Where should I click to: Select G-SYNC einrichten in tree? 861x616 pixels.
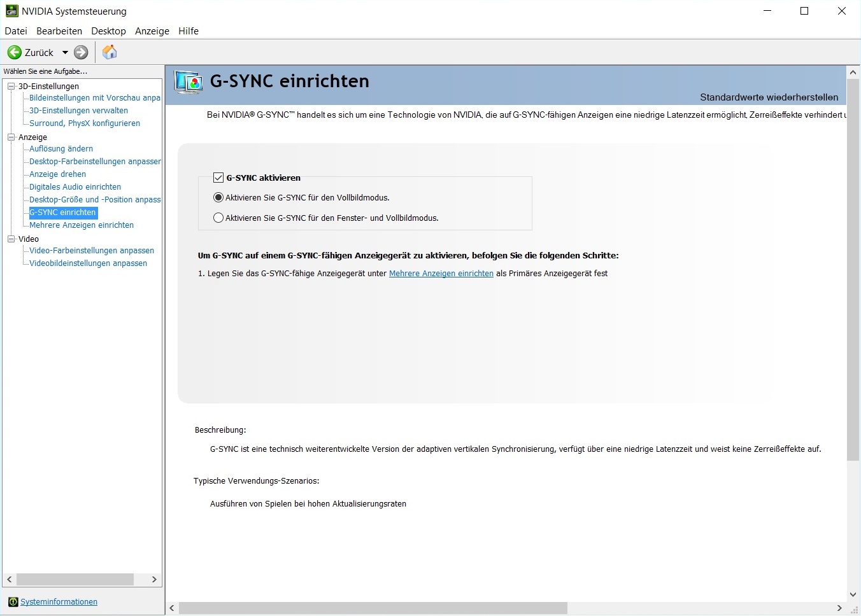(63, 212)
